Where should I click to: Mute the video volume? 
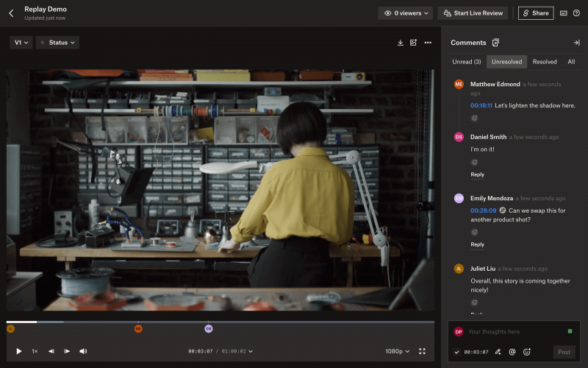[83, 351]
